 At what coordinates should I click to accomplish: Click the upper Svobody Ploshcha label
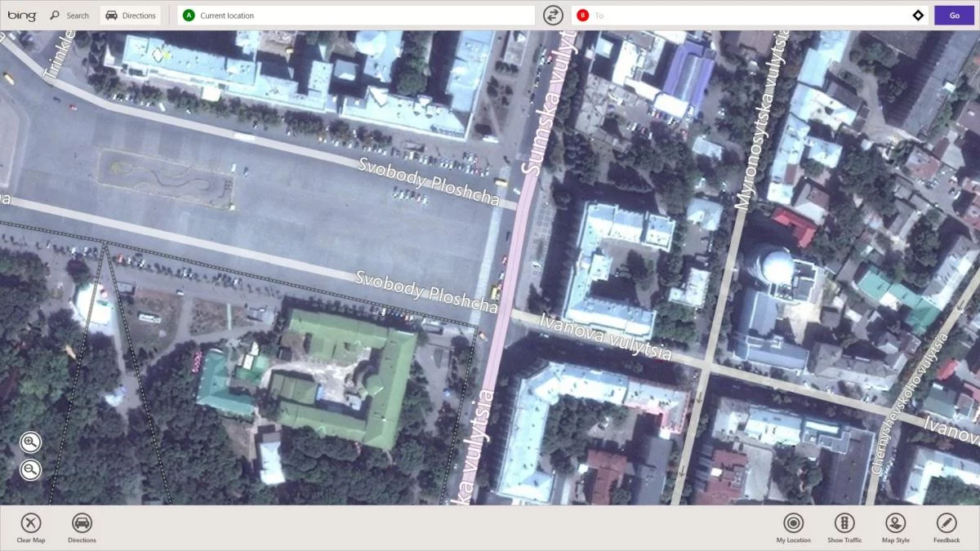(x=428, y=184)
